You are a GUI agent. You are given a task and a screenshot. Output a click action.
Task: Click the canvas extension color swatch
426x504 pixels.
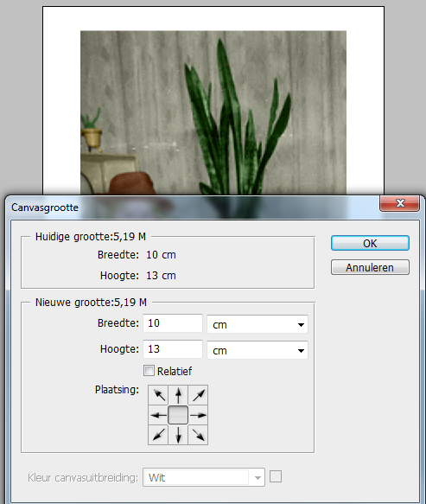pos(276,476)
